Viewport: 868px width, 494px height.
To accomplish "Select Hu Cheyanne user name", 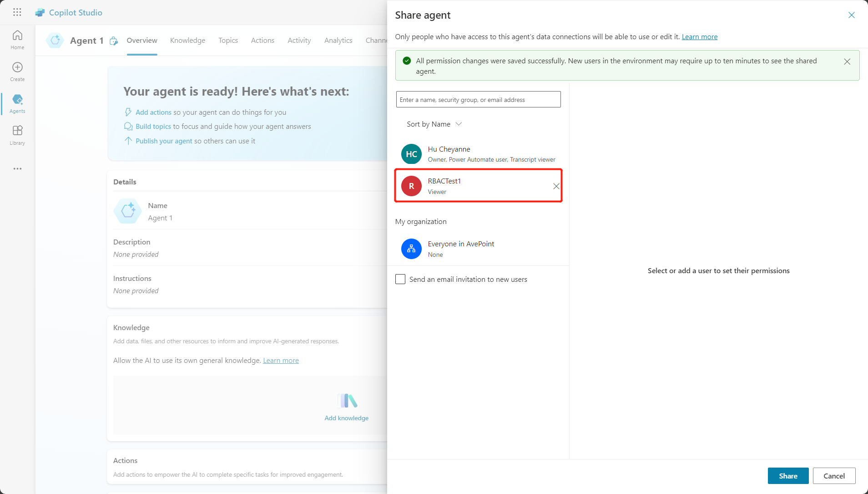I will coord(449,149).
